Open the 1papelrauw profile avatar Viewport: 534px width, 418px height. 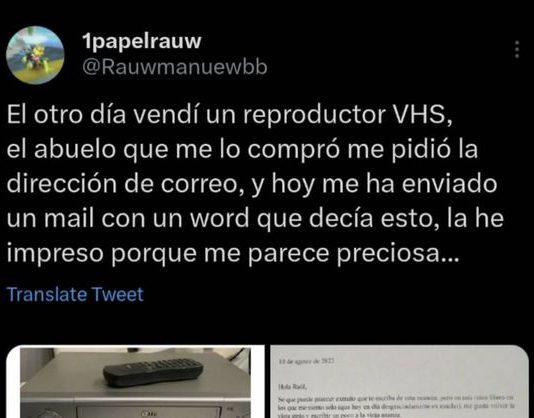[x=35, y=55]
